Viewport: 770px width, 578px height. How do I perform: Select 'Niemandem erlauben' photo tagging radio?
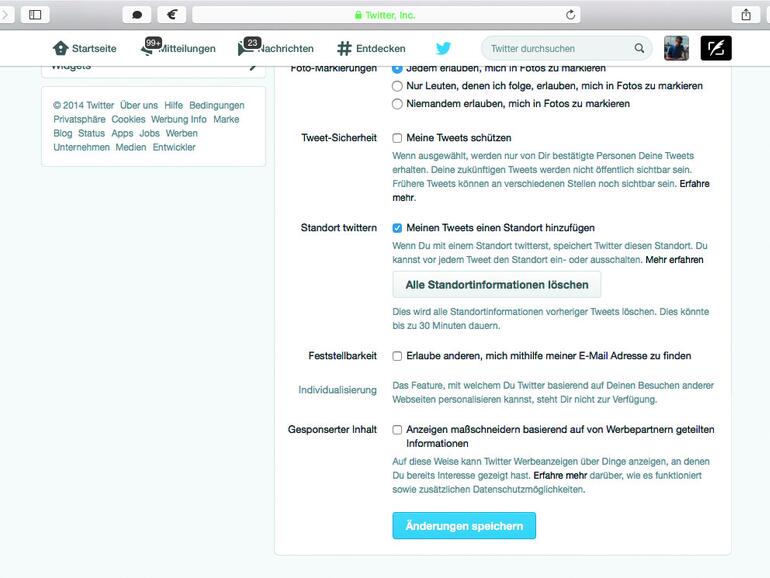(x=397, y=104)
